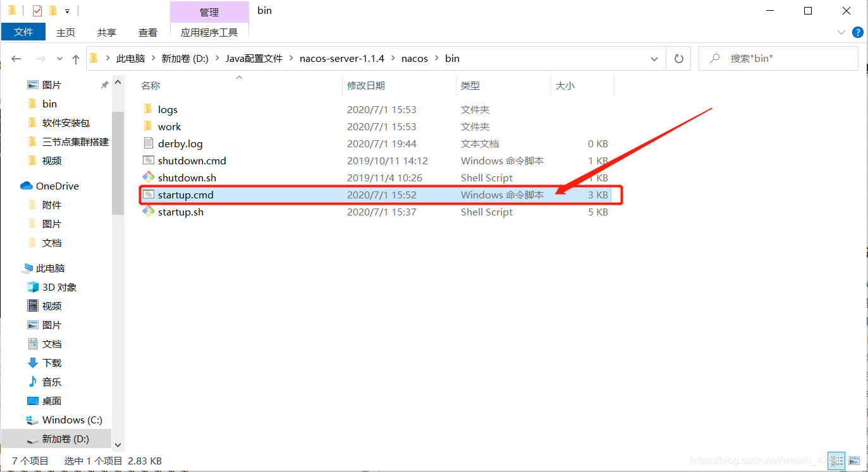Viewport: 868px width, 472px height.
Task: Click new folder quick access toolbar icon
Action: [x=53, y=11]
